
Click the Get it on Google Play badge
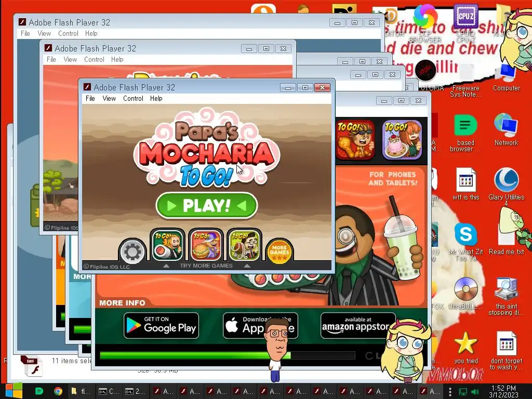[161, 326]
